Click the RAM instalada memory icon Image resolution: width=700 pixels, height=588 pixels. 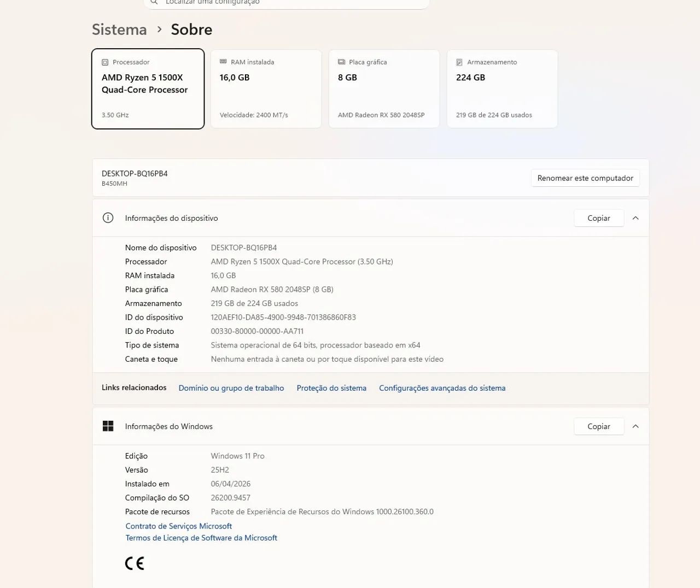coord(223,62)
